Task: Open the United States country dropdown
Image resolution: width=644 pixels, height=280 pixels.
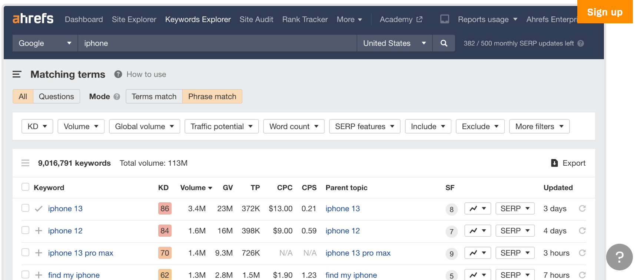Action: click(395, 43)
